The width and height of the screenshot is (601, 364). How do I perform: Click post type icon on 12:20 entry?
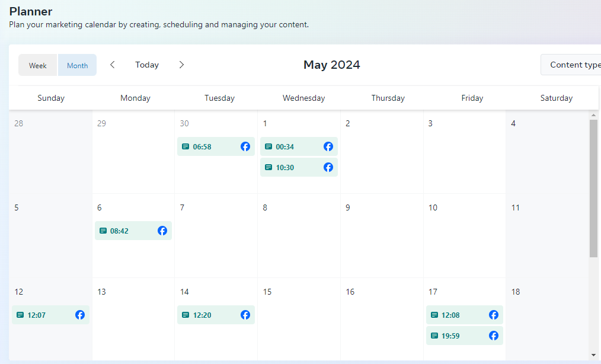[x=186, y=315]
